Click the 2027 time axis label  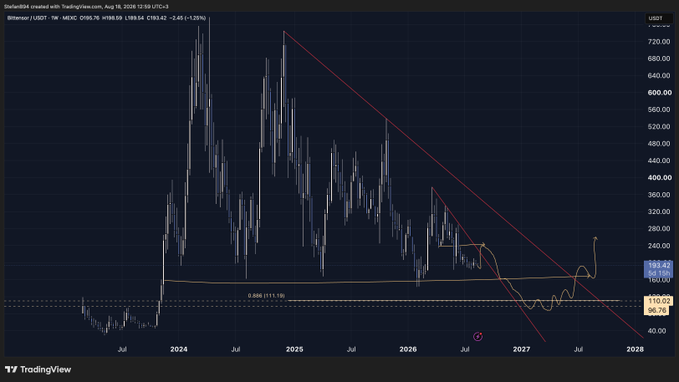521,349
